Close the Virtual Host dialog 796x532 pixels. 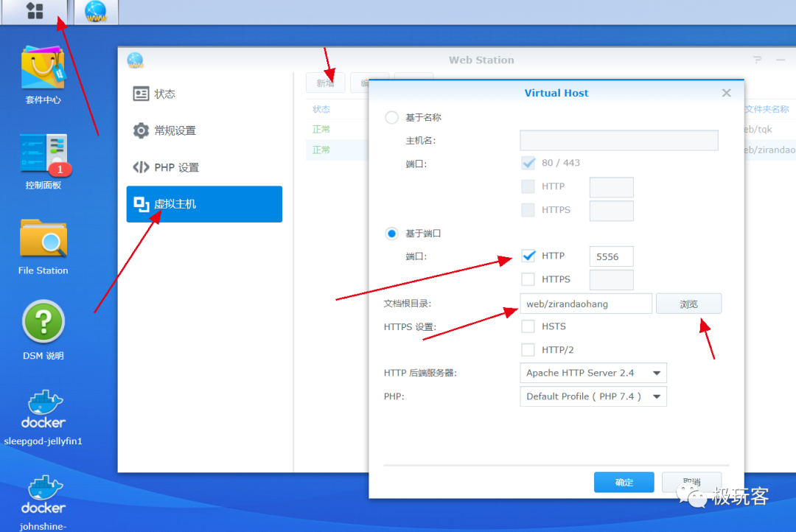(x=727, y=93)
